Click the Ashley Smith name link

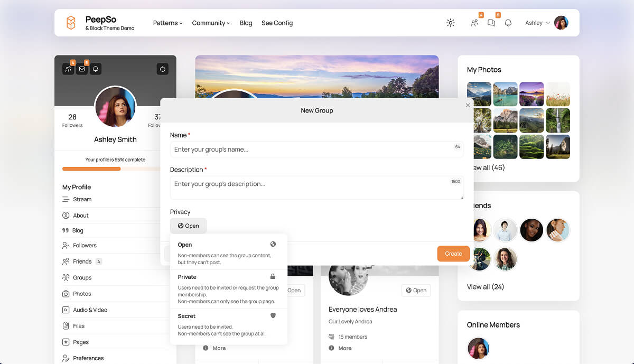click(115, 139)
